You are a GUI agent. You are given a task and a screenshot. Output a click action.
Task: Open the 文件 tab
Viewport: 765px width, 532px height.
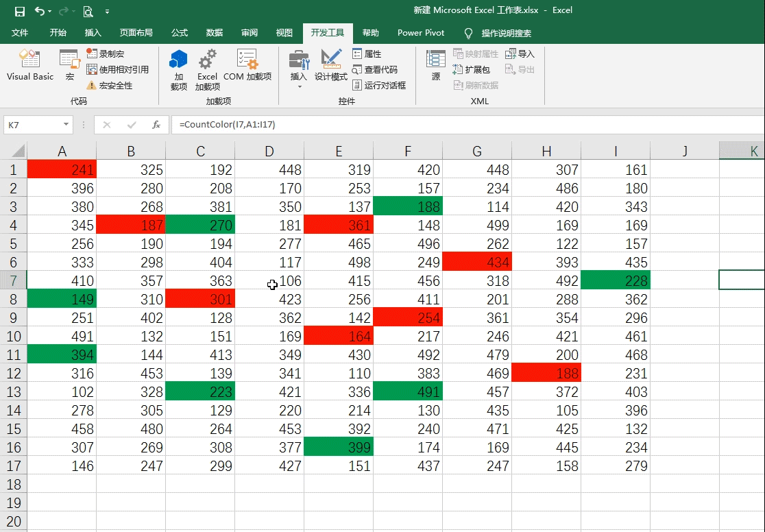point(20,33)
